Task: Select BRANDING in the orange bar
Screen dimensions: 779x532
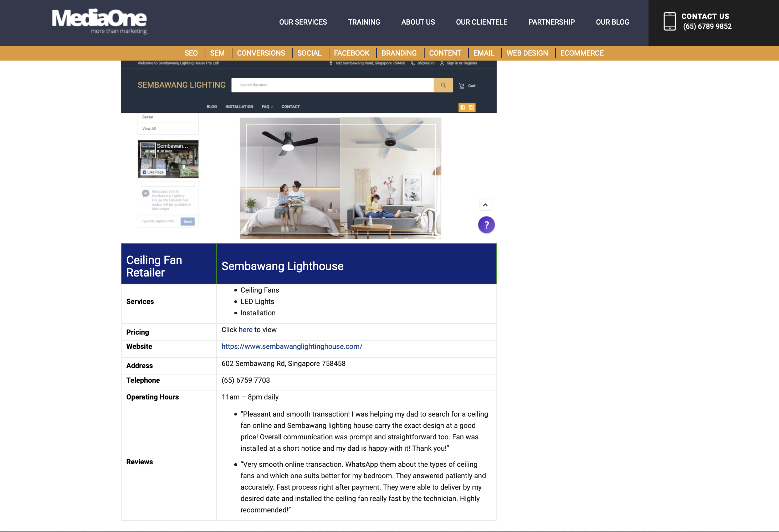Action: [399, 53]
